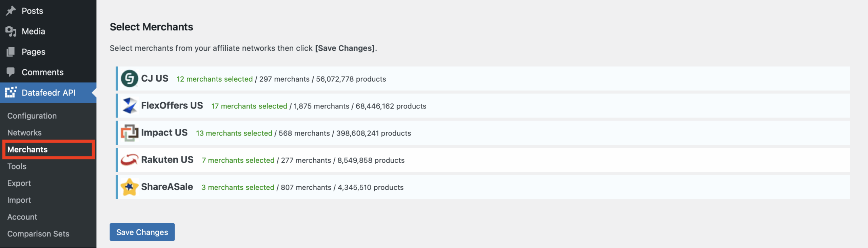This screenshot has height=248, width=868.
Task: Click '13 merchants selected' link for Impact
Action: coord(234,133)
